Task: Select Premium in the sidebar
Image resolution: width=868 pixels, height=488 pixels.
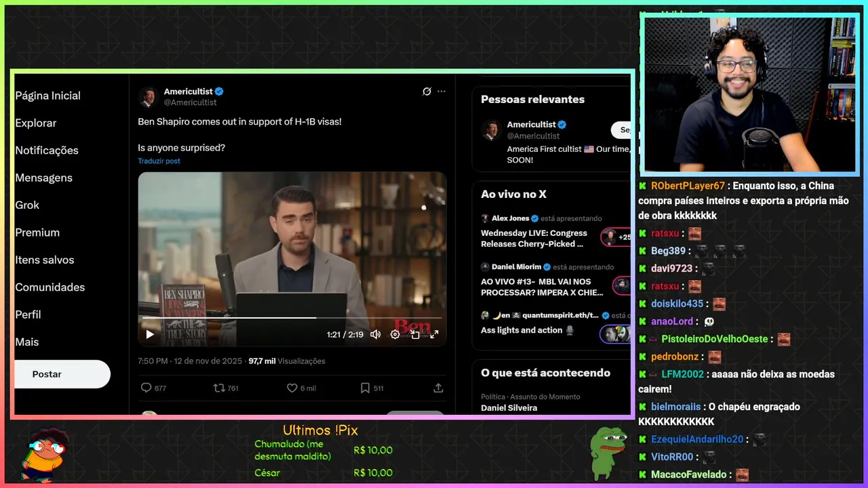Action: (x=37, y=232)
